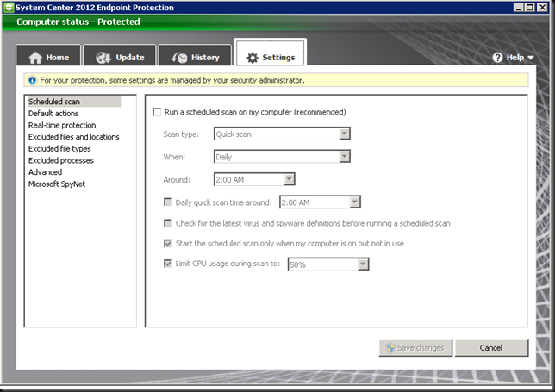Click the house icon on Home tab
Viewport: 555px width, 392px height.
35,58
